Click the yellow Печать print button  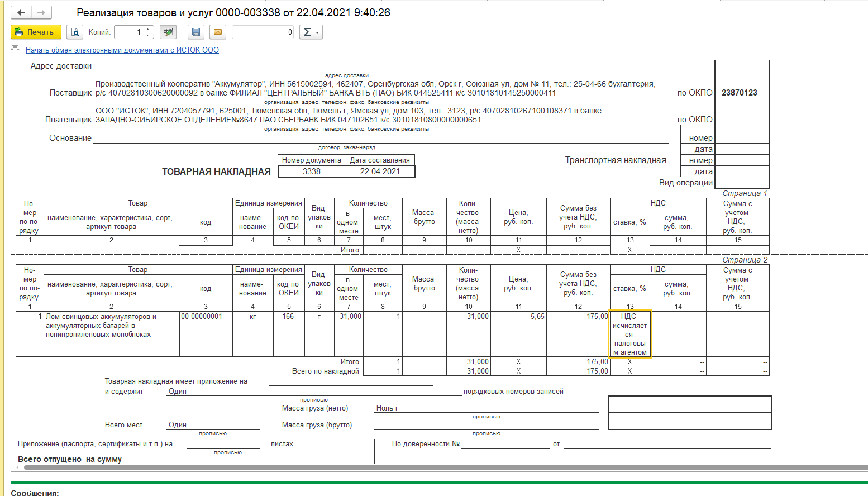[36, 32]
